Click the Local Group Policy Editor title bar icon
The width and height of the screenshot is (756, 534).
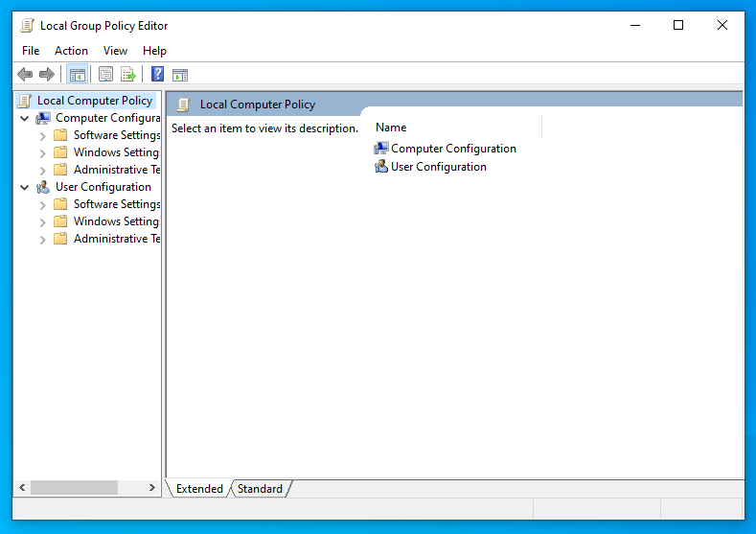28,25
